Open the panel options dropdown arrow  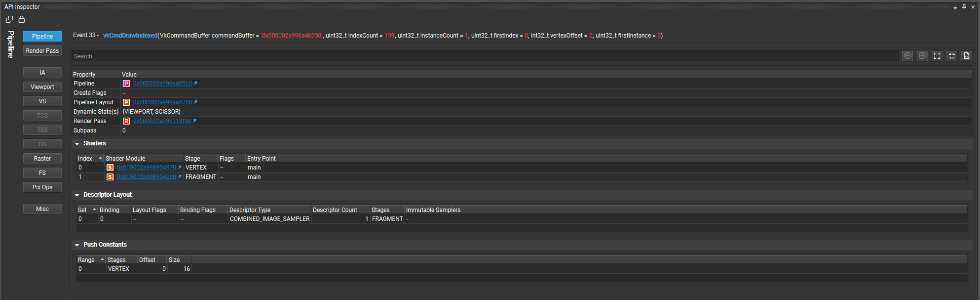pyautogui.click(x=955, y=7)
